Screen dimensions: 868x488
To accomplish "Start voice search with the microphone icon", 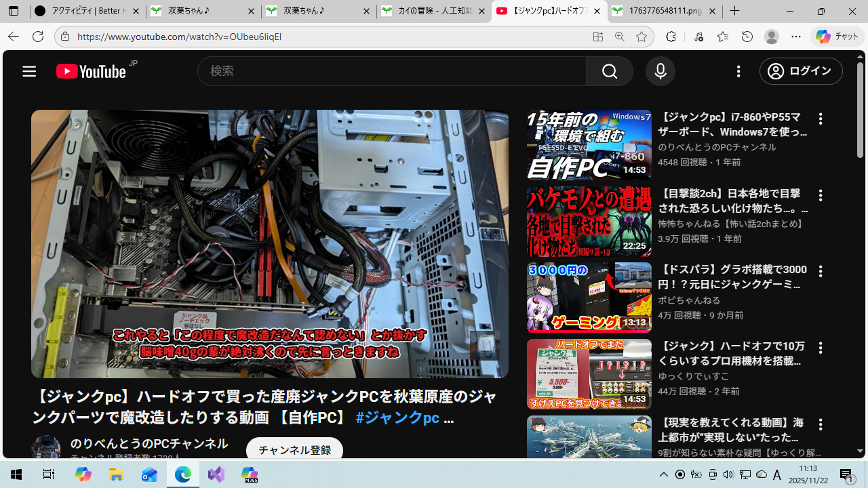I will [660, 71].
